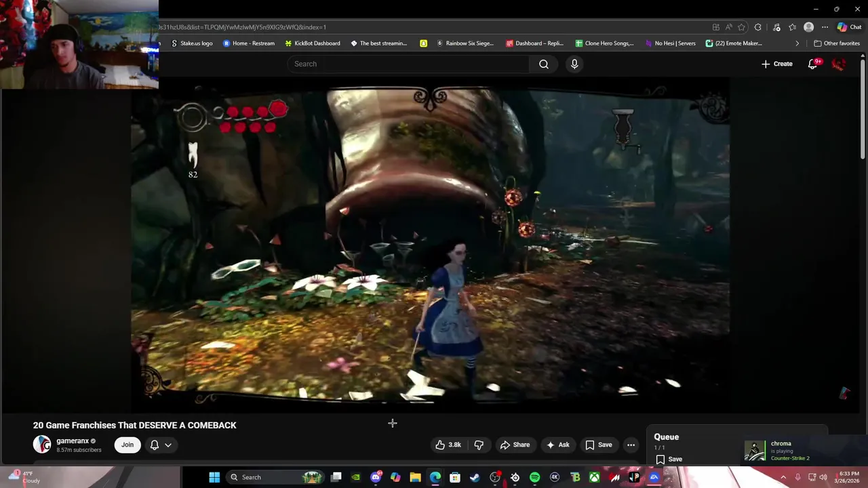This screenshot has width=868, height=488.
Task: Open File Explorer from taskbar
Action: (415, 477)
